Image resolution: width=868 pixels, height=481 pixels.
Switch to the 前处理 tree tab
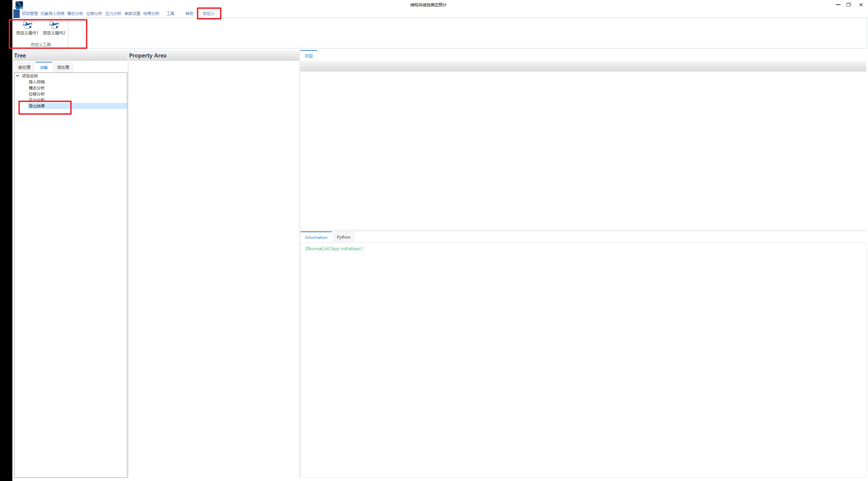click(24, 67)
